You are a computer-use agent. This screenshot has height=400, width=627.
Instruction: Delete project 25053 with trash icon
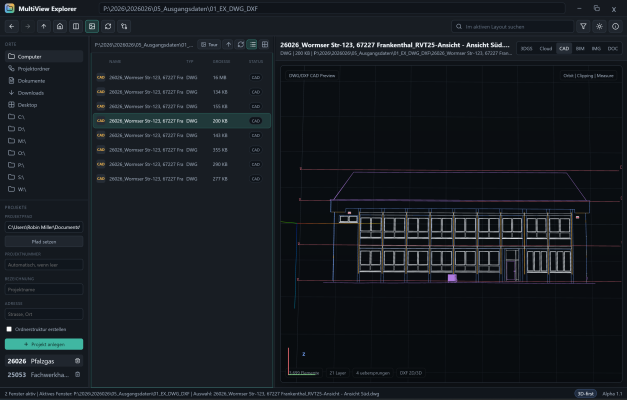tap(78, 374)
